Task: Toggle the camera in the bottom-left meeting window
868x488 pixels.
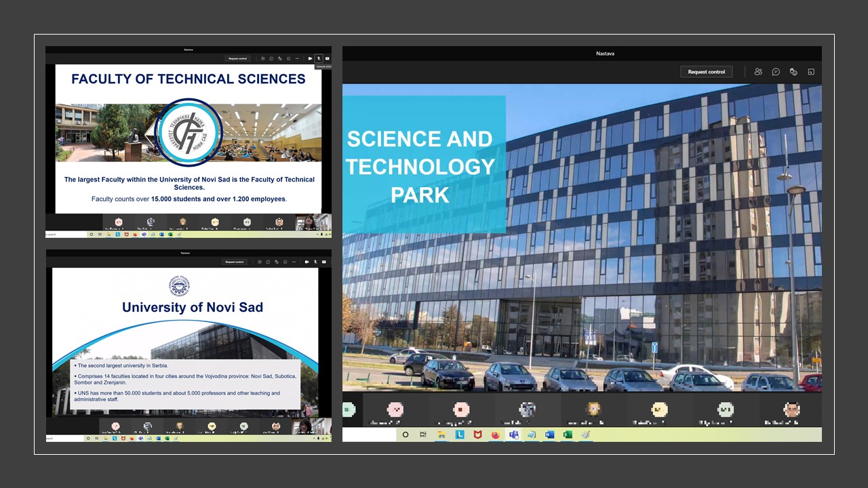Action: coord(307,262)
